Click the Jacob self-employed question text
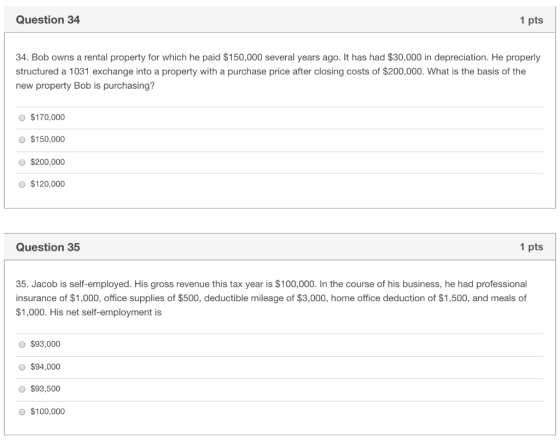 coord(271,298)
